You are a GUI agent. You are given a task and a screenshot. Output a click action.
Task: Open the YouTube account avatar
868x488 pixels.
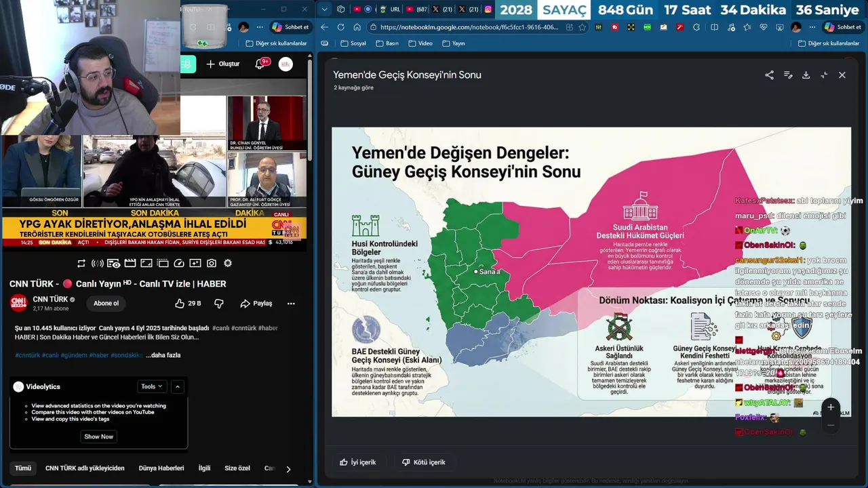(x=286, y=64)
